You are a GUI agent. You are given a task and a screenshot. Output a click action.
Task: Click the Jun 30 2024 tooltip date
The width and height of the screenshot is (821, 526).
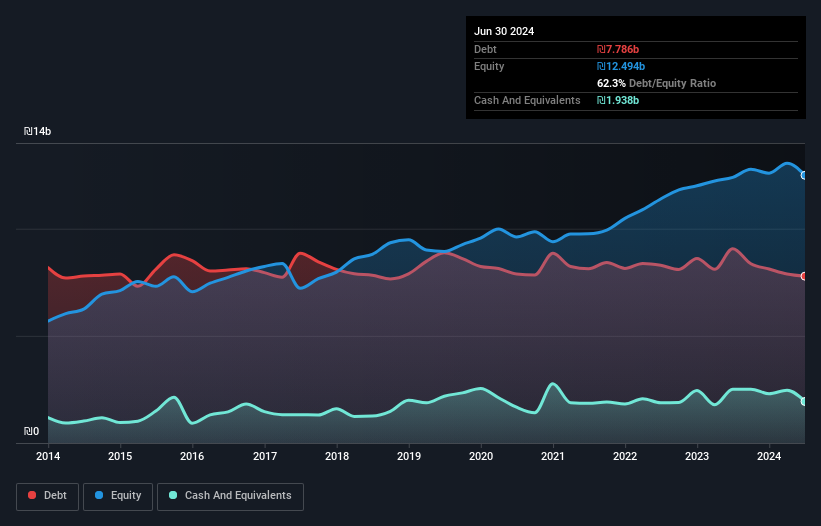point(504,31)
